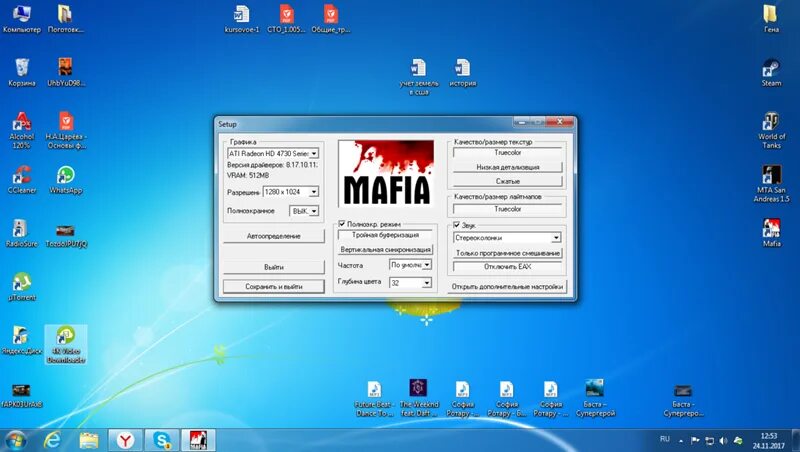Toggle the Сжатые textures option
This screenshot has width=800, height=452.
click(507, 181)
